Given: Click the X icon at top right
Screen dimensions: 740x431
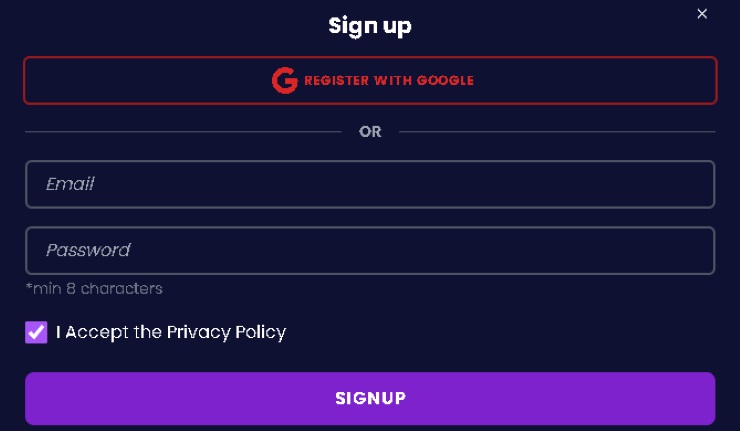Looking at the screenshot, I should coord(702,14).
